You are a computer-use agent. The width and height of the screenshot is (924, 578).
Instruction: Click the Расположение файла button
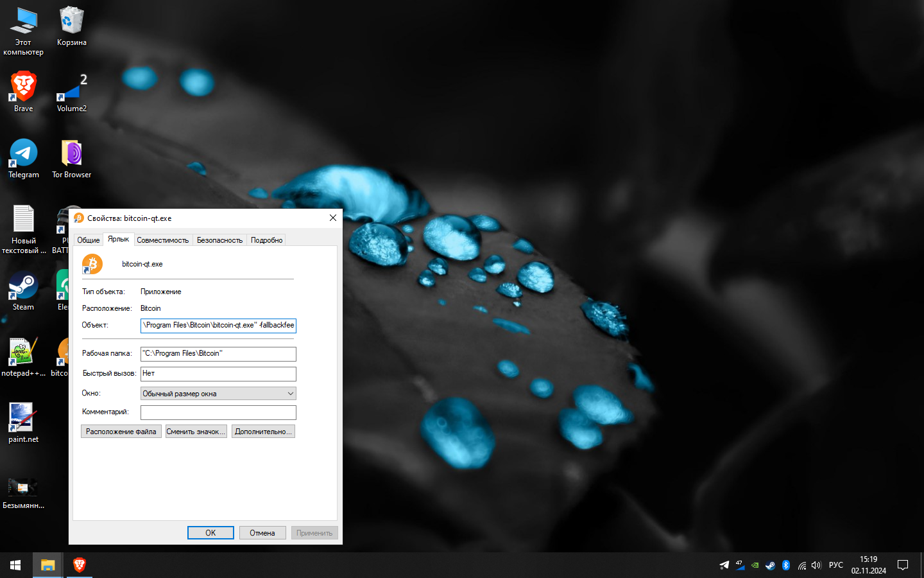coord(121,432)
